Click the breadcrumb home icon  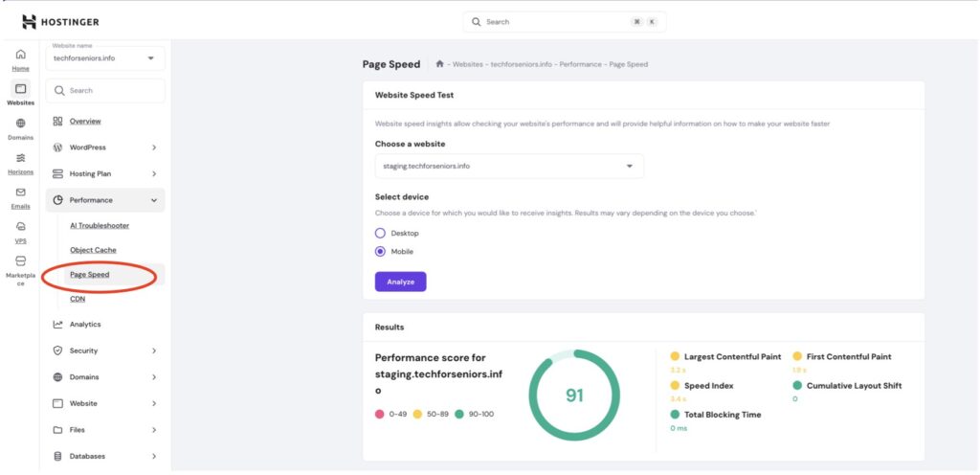tap(439, 64)
